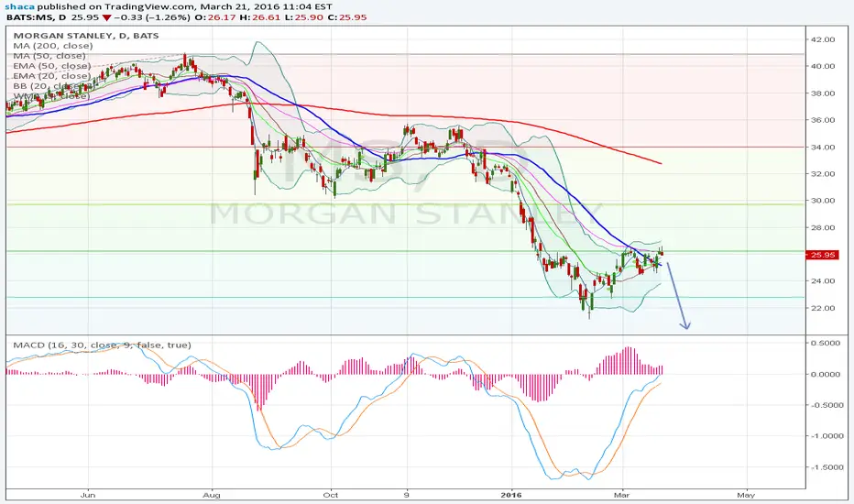This screenshot has height=504, width=854.
Task: Click the 32.00 price axis label
Action: pos(823,174)
